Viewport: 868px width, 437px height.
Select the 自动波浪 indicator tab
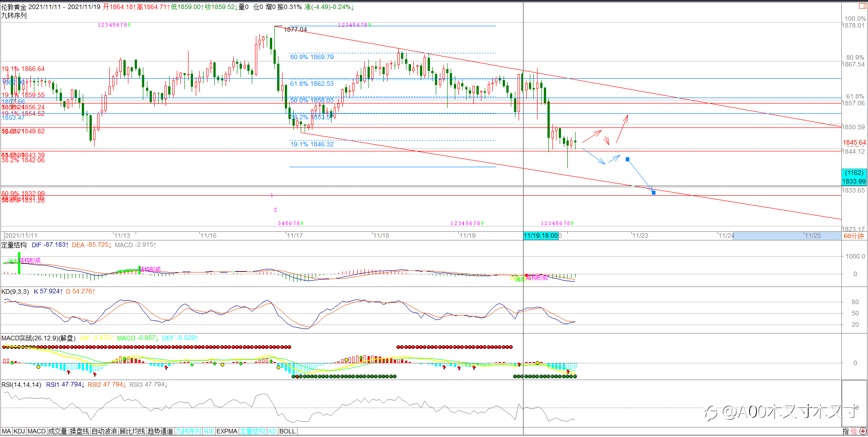point(104,431)
